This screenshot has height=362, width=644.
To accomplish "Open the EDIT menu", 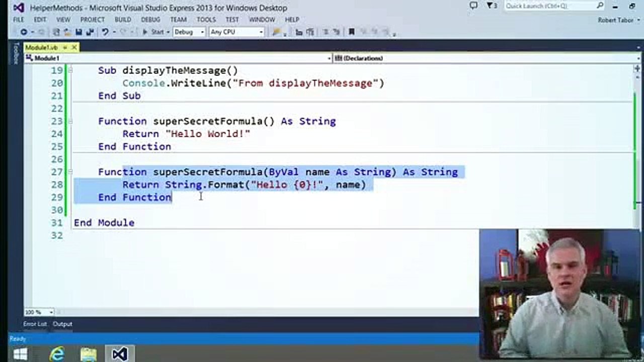I will click(x=40, y=20).
